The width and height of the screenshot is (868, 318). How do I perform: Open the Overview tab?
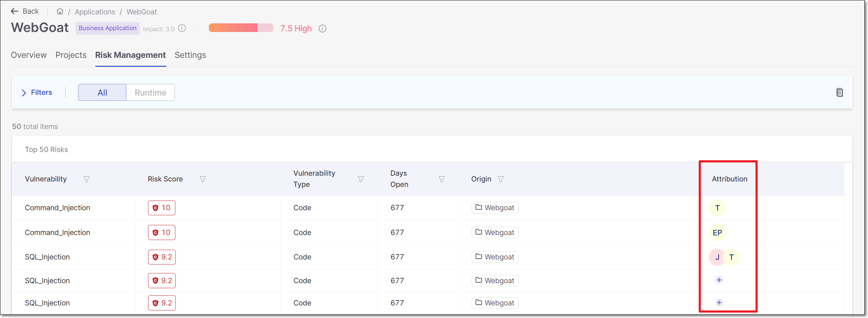pyautogui.click(x=29, y=55)
